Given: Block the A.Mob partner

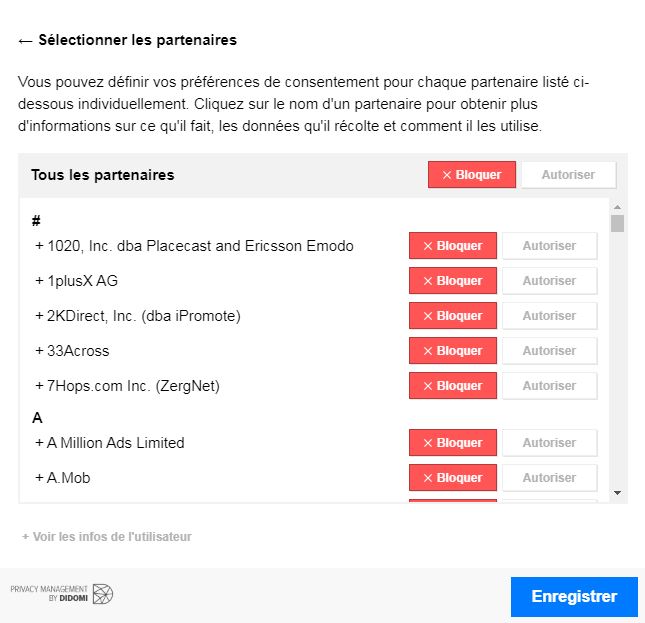Looking at the screenshot, I should [x=452, y=478].
